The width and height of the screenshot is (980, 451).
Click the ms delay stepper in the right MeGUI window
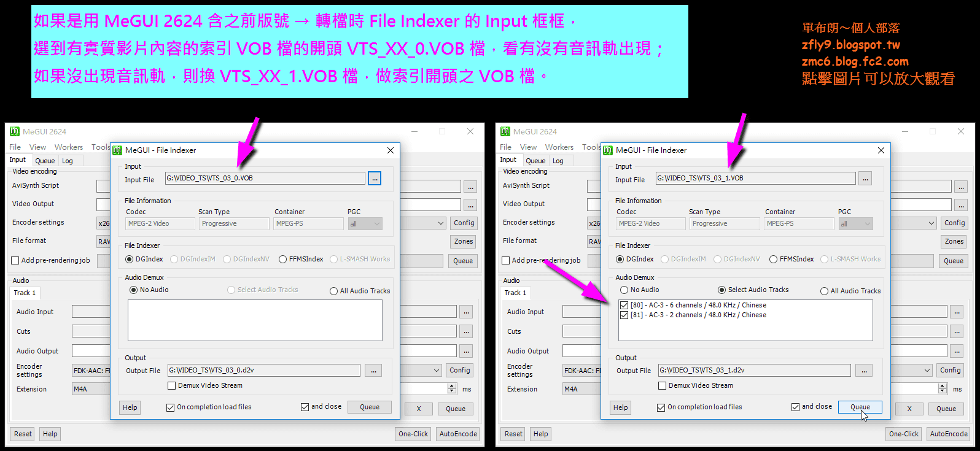click(x=943, y=389)
